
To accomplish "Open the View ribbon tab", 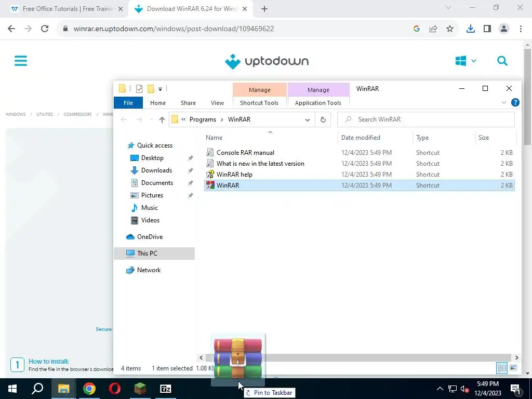I will pos(217,103).
